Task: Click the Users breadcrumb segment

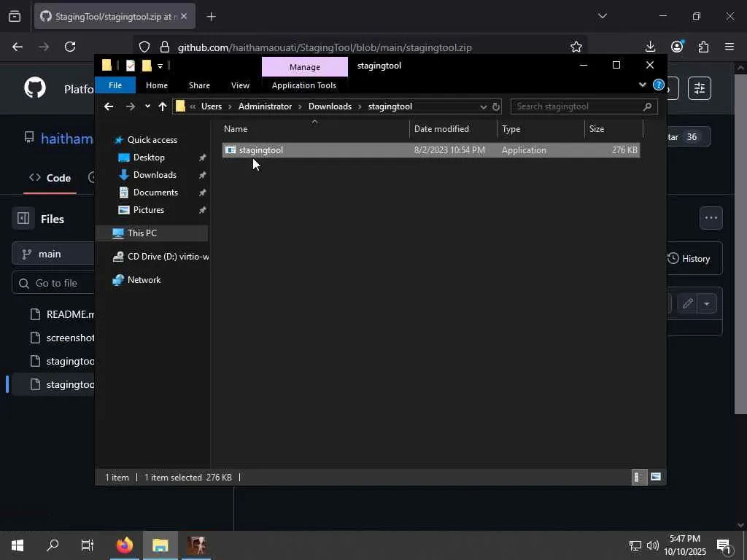Action: point(212,106)
